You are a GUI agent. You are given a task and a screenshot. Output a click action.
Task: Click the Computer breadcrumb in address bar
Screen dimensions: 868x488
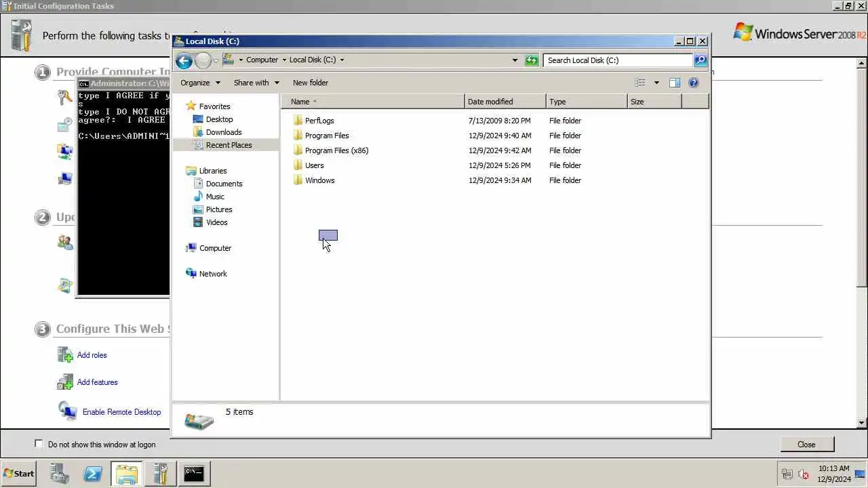pyautogui.click(x=262, y=60)
